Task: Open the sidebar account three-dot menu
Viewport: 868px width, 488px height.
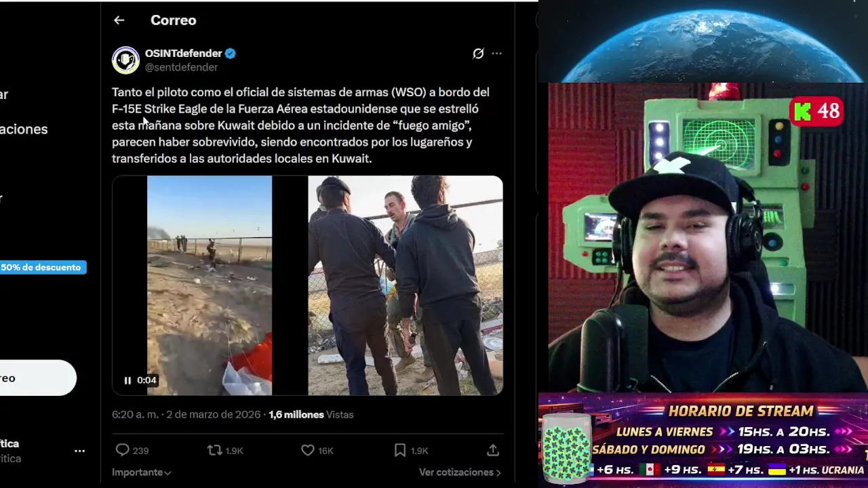Action: pyautogui.click(x=79, y=451)
